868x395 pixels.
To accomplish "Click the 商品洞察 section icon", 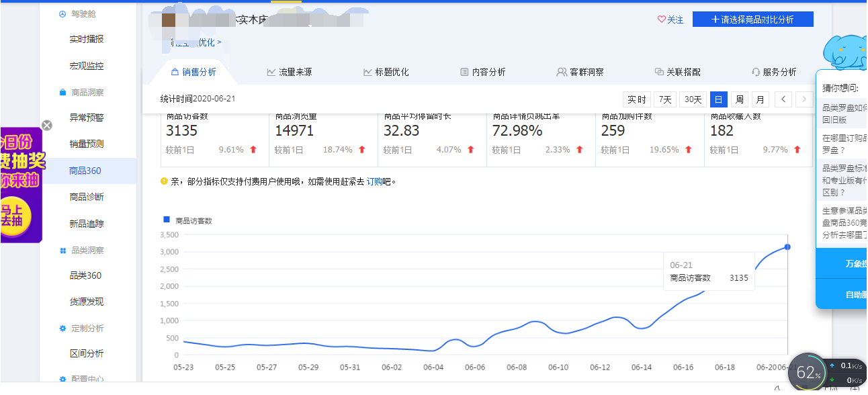I will (x=62, y=93).
